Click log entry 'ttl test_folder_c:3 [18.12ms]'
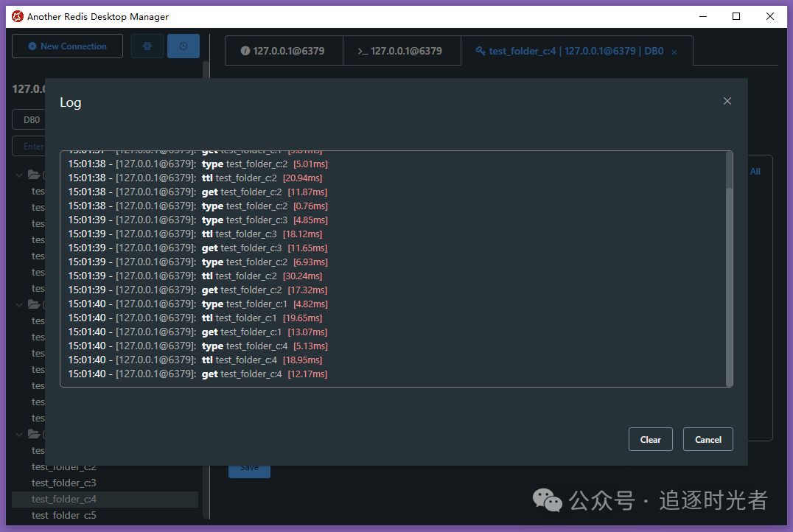The height and width of the screenshot is (532, 793). point(195,234)
